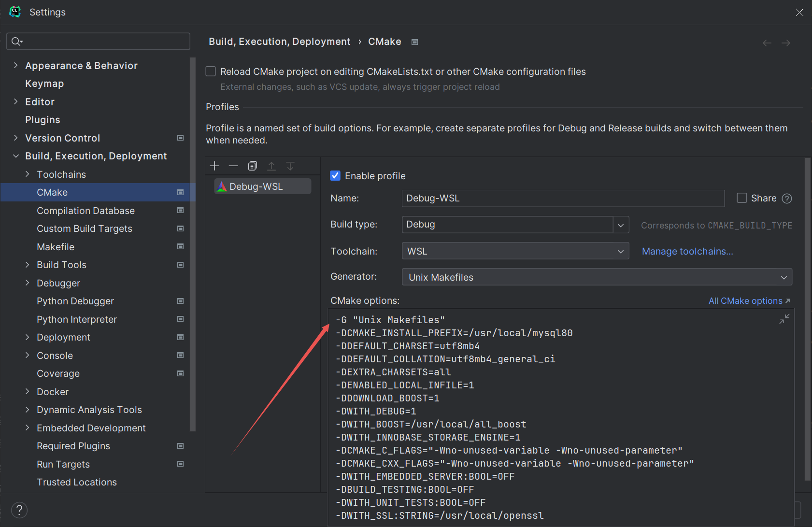Expand the Docker node
The height and width of the screenshot is (527, 812).
point(27,391)
